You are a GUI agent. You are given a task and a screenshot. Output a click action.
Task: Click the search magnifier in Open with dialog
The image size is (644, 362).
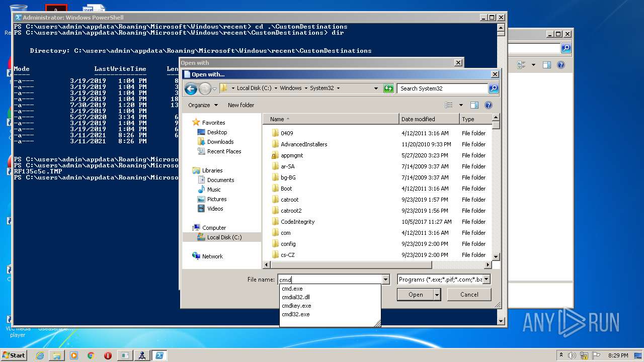point(494,88)
